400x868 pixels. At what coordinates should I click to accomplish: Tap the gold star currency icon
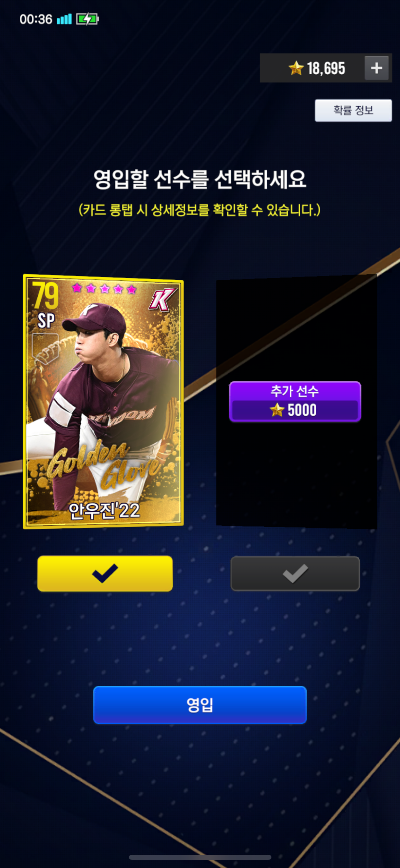296,68
